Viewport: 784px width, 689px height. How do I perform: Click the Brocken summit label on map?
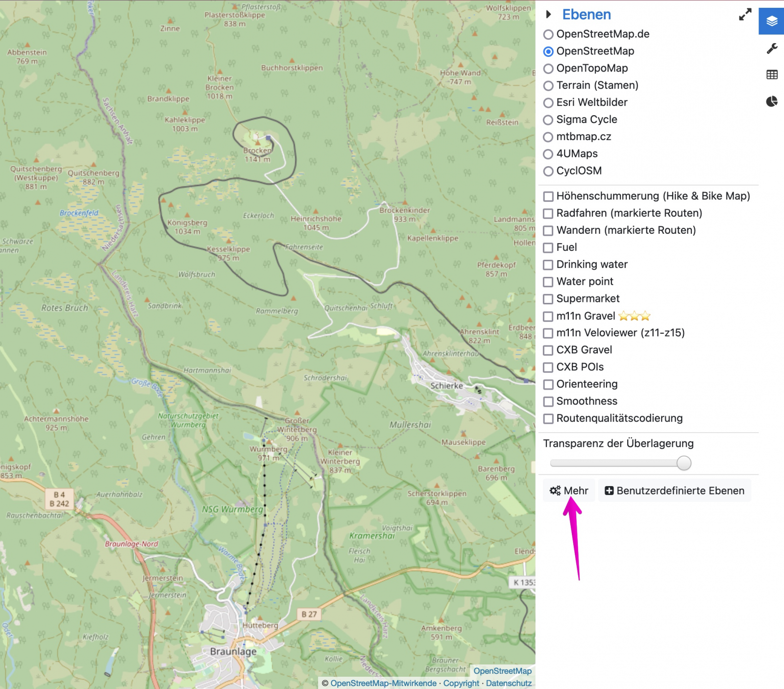pyautogui.click(x=257, y=151)
